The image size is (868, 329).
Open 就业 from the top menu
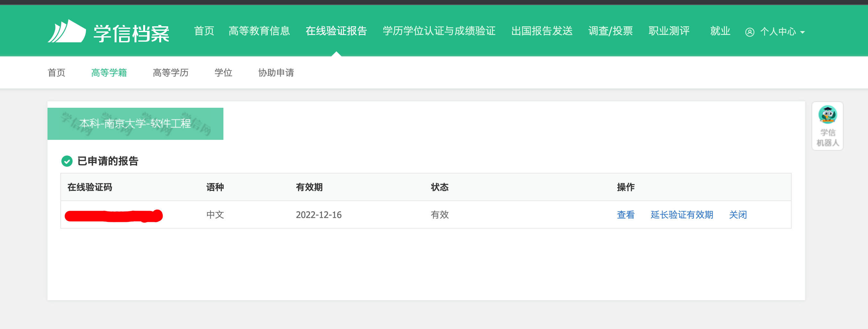(720, 31)
